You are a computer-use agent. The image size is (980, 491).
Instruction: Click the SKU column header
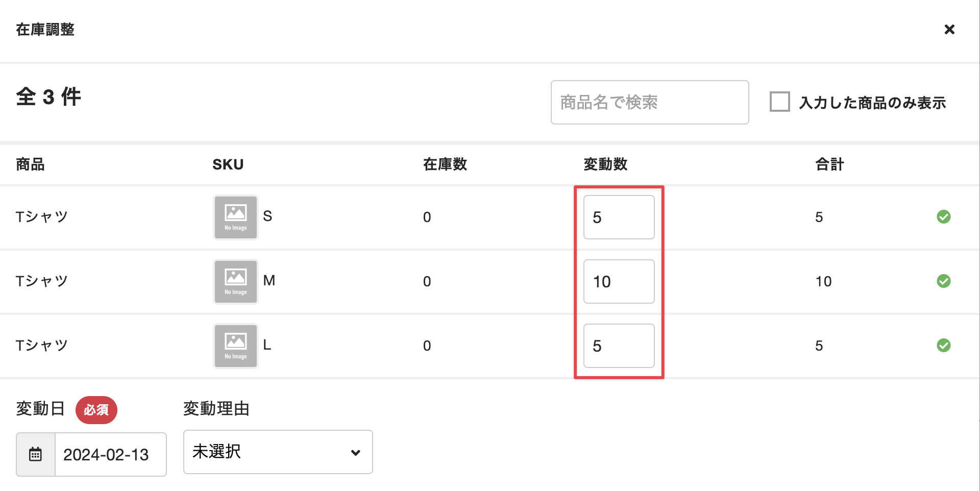[x=228, y=164]
